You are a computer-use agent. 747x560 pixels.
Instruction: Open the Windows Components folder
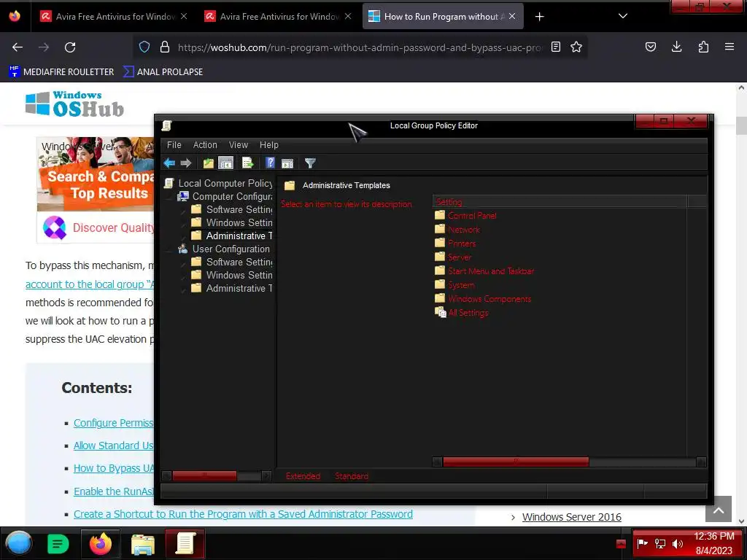489,298
